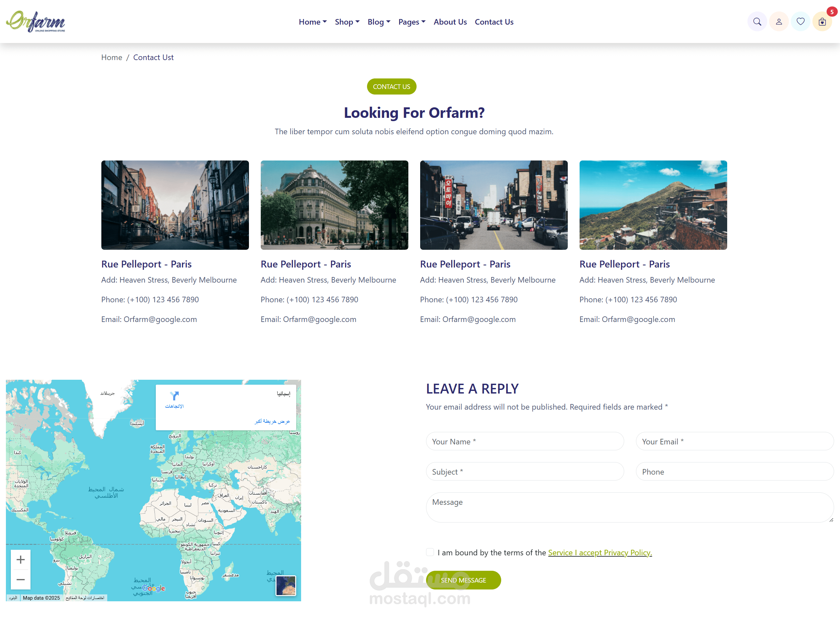Expand the Shop dropdown menu
The image size is (840, 620).
tap(347, 22)
